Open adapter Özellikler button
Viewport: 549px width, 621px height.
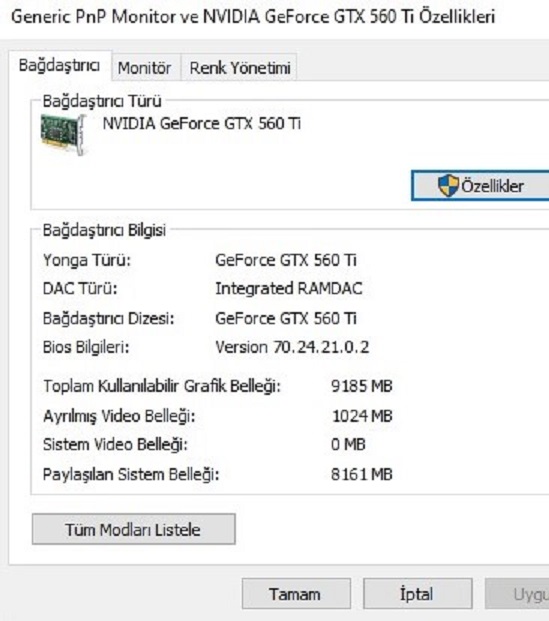(480, 186)
